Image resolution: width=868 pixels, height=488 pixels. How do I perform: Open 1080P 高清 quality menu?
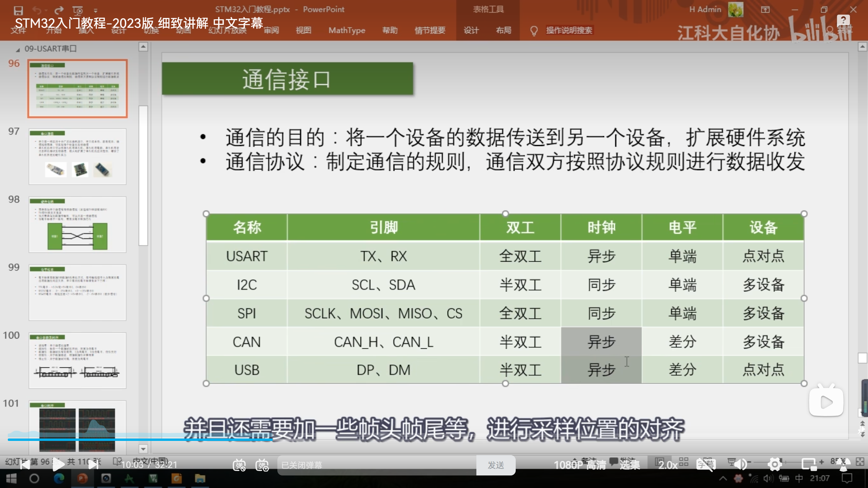580,465
